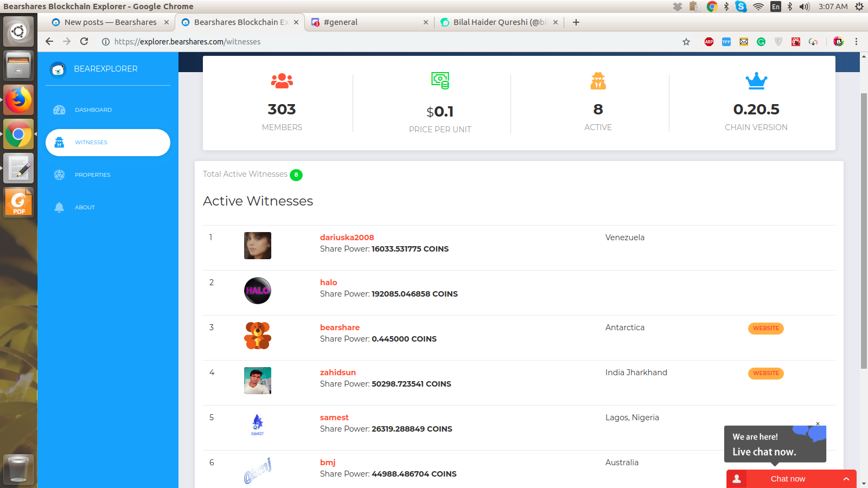Open the Adblock Plus extension
The height and width of the screenshot is (488, 868).
[709, 42]
